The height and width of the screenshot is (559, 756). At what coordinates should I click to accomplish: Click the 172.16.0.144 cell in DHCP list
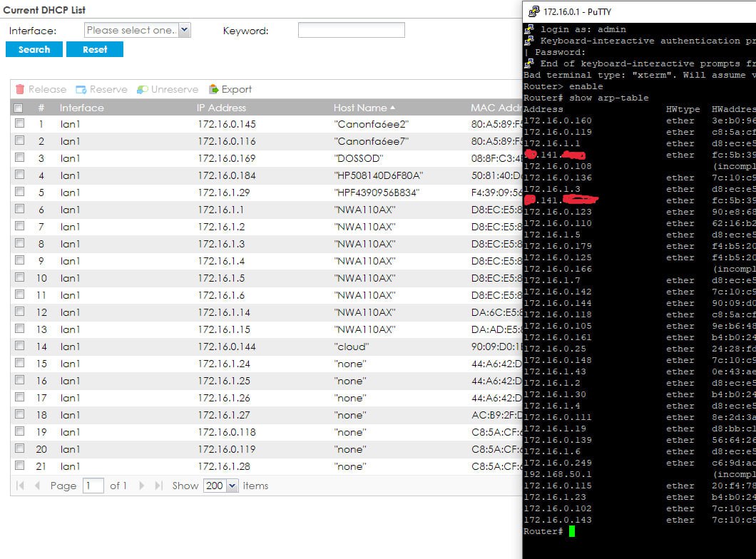227,347
